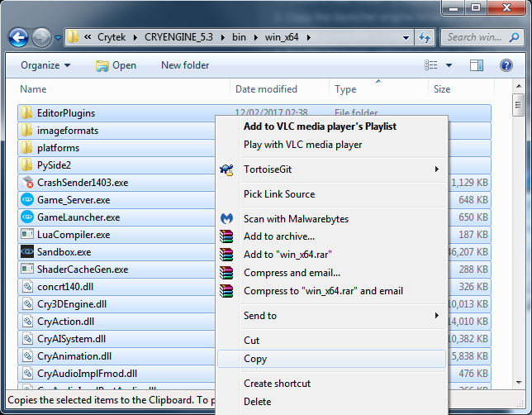Select the CrashSender1403.exe icon

click(27, 182)
